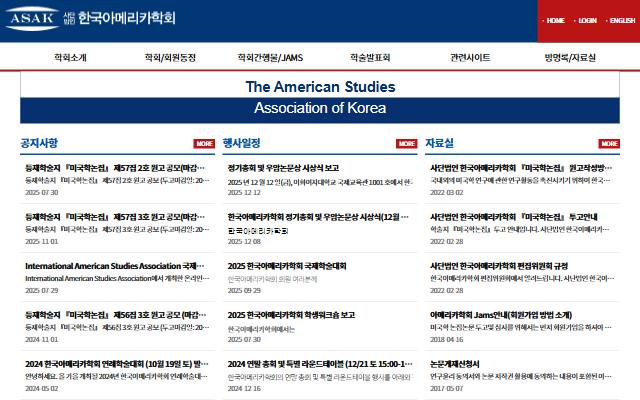The width and height of the screenshot is (640, 400).
Task: Open the 학회간행물/JAMS menu
Action: click(270, 58)
